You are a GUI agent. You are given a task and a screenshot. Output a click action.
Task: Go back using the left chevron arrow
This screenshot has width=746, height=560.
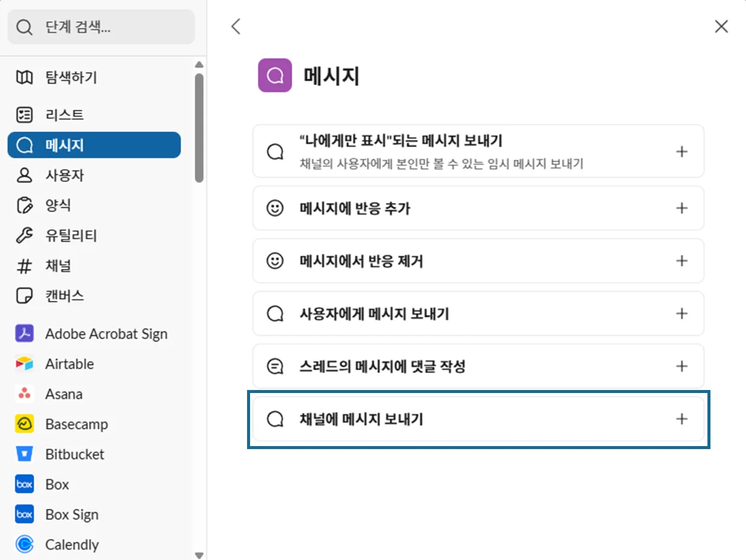tap(236, 26)
